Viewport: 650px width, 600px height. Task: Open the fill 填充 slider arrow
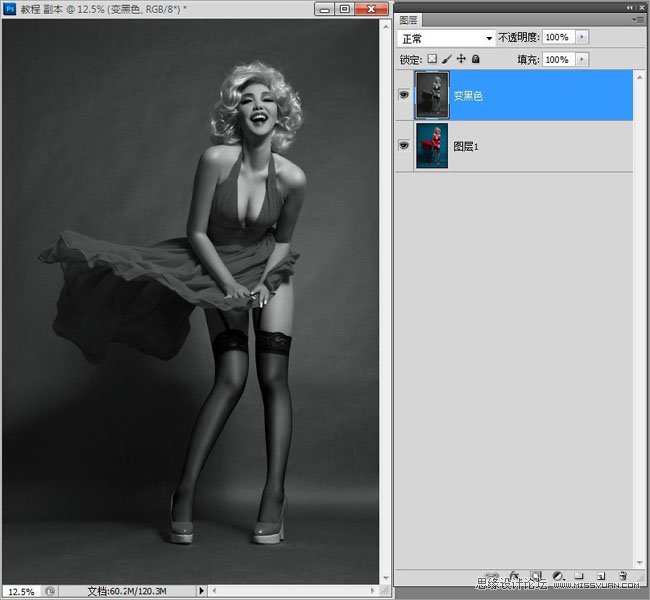click(582, 60)
